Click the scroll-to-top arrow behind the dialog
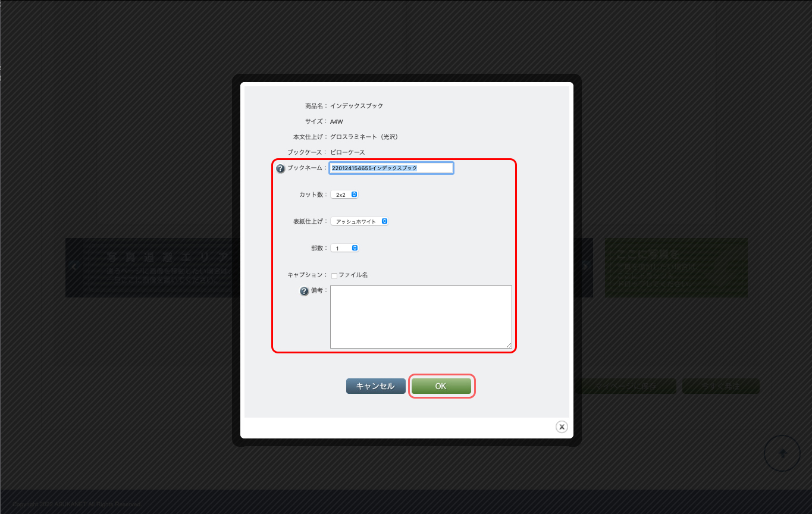The image size is (812, 514). (782, 453)
